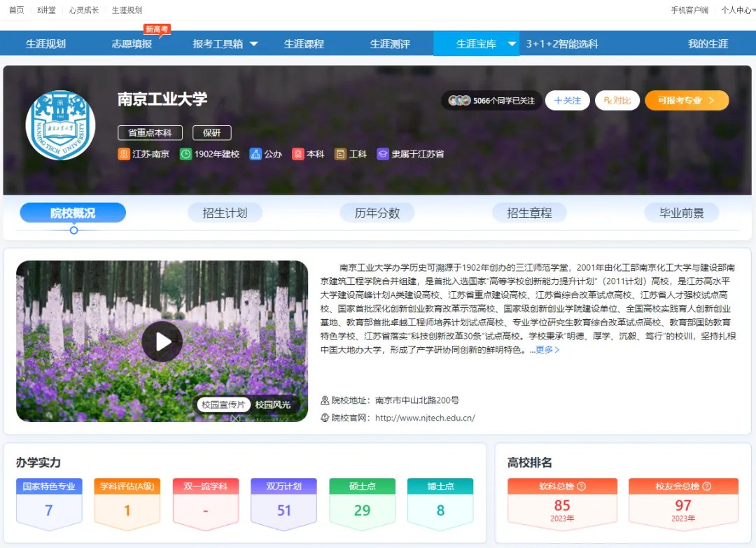Open the 软科总榜 help question icon

click(582, 486)
